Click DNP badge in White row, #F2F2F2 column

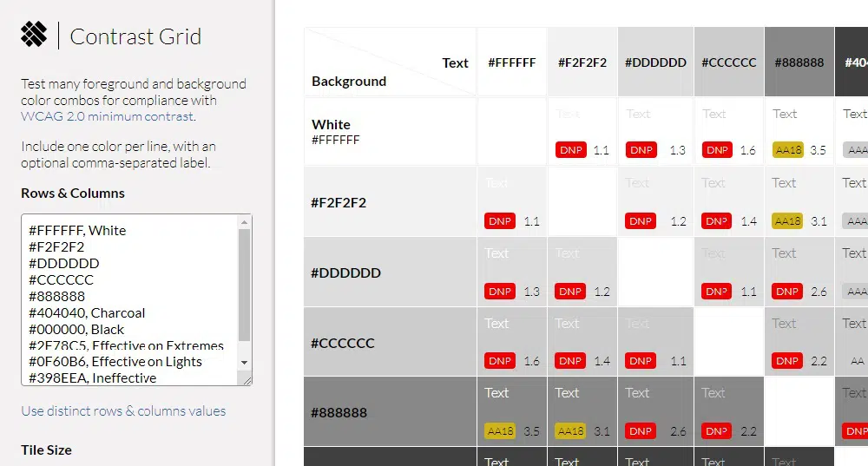571,150
